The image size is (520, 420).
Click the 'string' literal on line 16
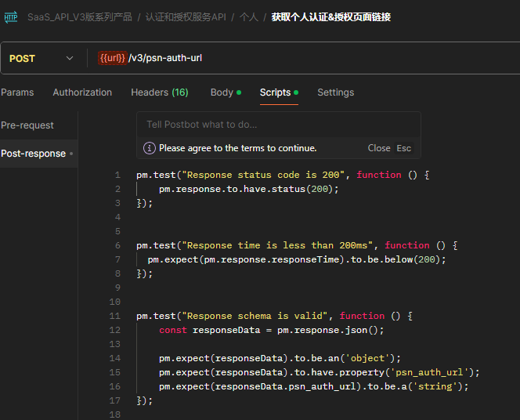(x=435, y=386)
